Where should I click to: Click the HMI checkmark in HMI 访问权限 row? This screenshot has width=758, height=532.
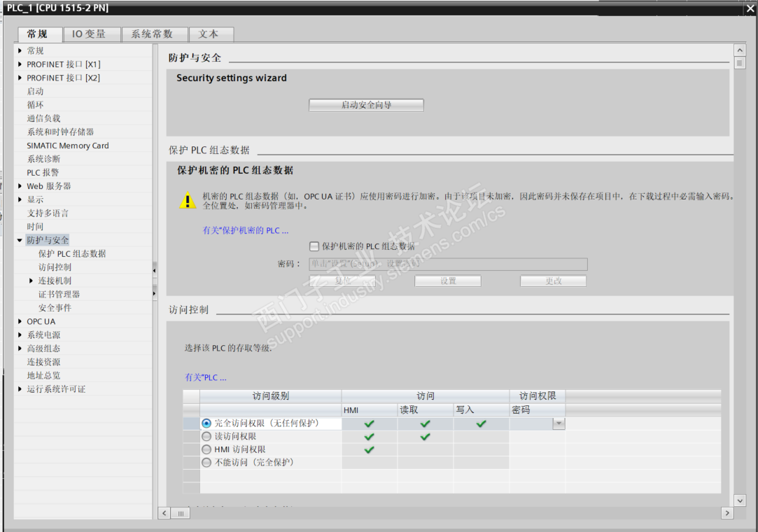tap(370, 450)
